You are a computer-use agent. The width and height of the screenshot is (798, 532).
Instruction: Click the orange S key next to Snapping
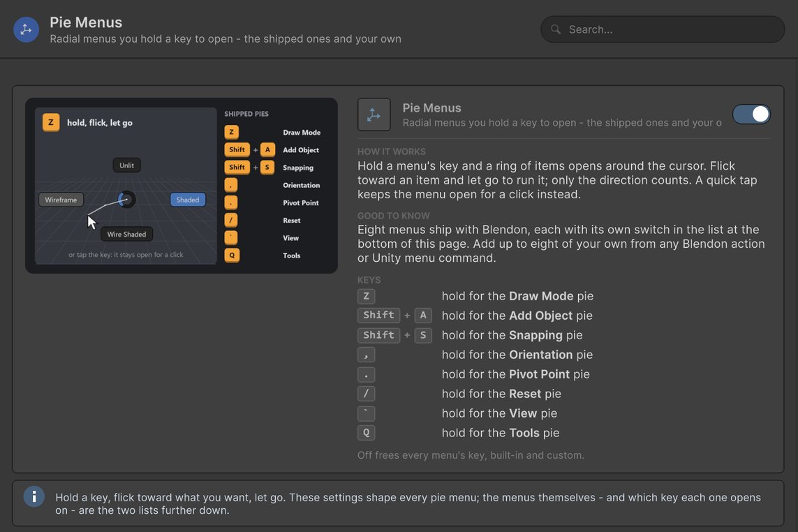coord(267,168)
